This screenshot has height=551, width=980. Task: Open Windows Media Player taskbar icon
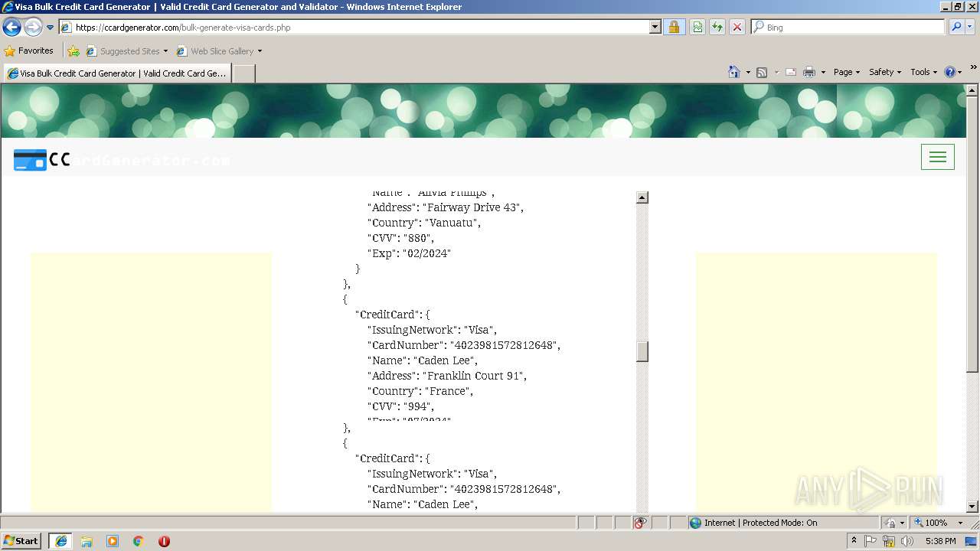[113, 541]
